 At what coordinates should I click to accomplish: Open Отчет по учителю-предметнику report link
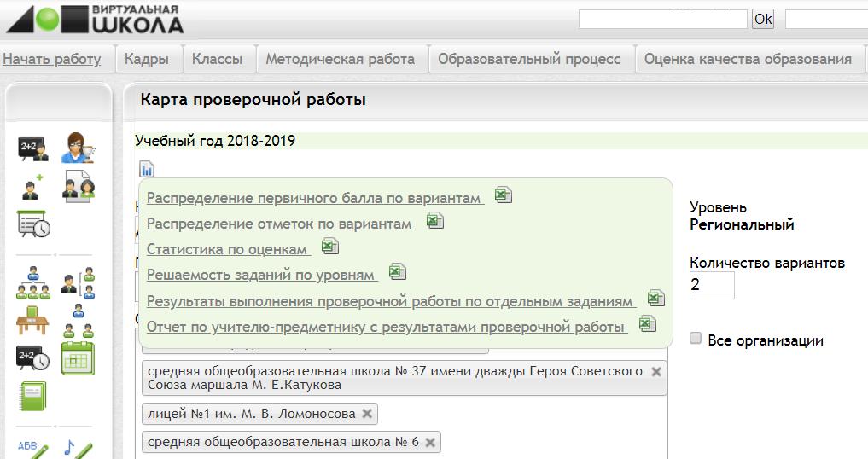(387, 327)
